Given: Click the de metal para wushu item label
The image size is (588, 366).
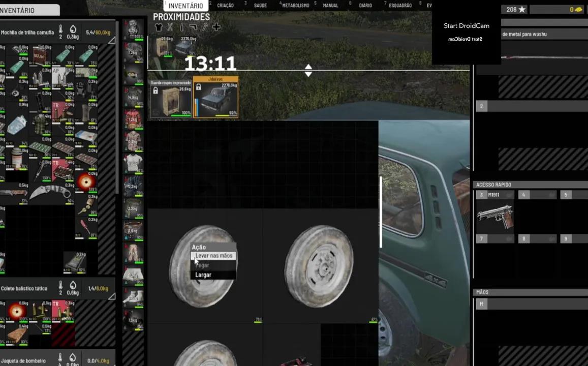Looking at the screenshot, I should point(524,34).
